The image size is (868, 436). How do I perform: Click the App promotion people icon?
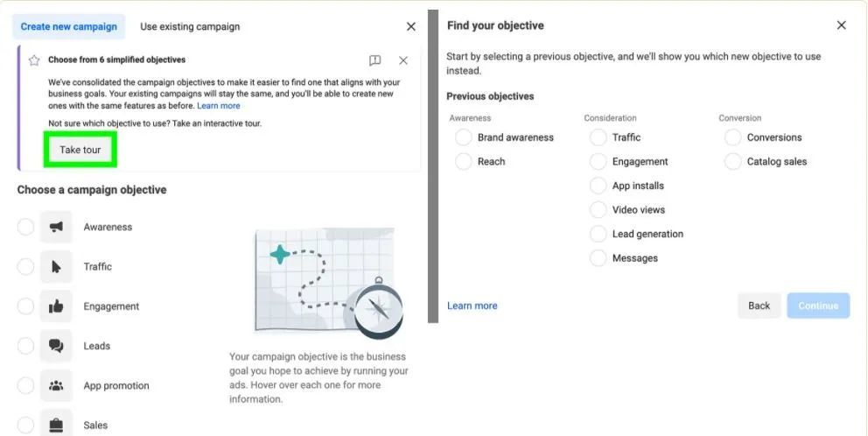pyautogui.click(x=56, y=385)
